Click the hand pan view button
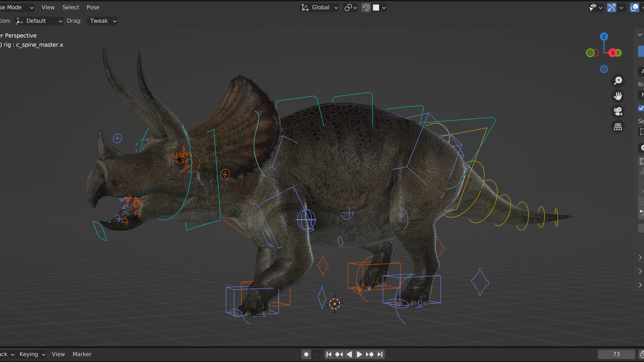The image size is (644, 362). click(x=618, y=96)
